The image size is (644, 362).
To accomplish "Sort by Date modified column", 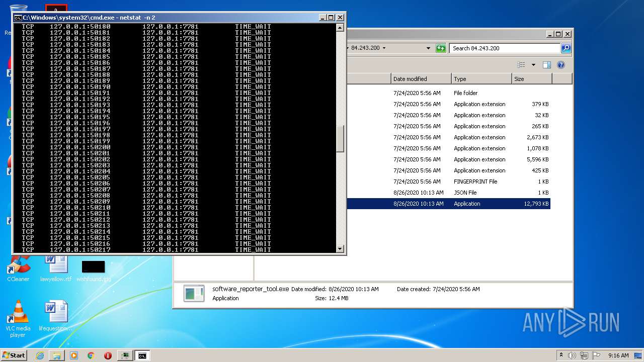I will 421,79.
